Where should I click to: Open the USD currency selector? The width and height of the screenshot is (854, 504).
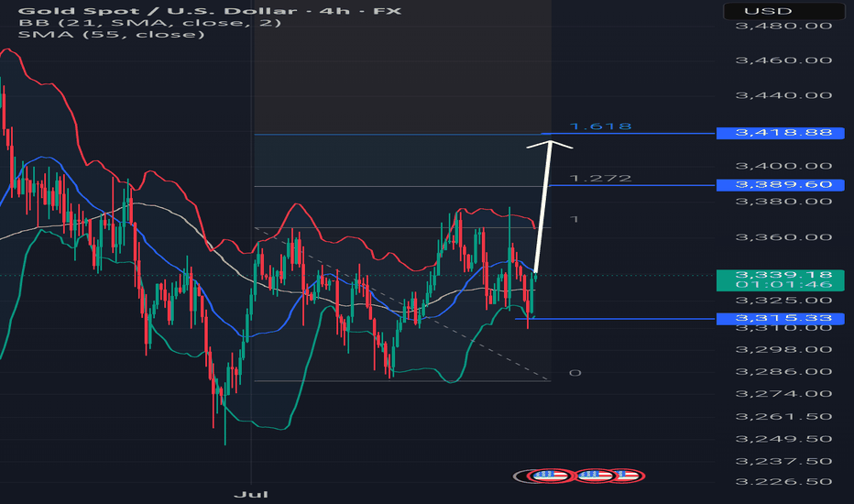pyautogui.click(x=783, y=11)
